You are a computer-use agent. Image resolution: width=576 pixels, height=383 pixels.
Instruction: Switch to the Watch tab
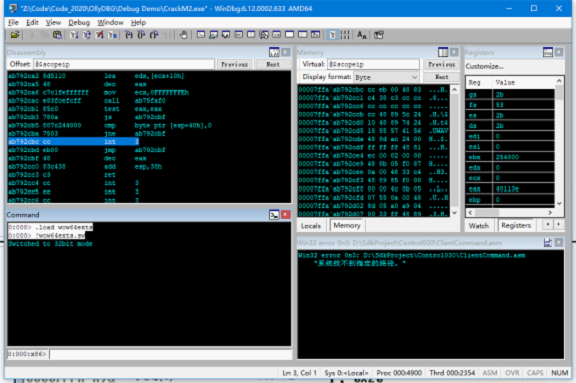tap(479, 225)
